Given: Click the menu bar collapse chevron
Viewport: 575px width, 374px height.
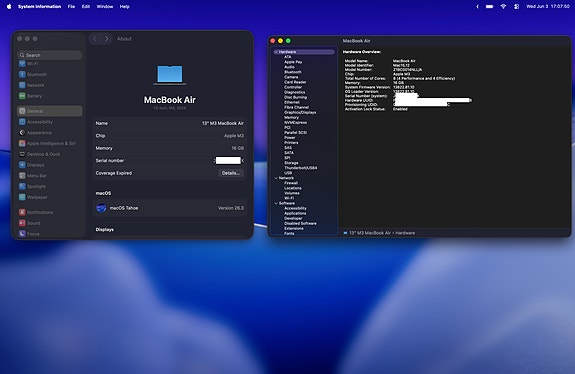Looking at the screenshot, I should coord(477,7).
